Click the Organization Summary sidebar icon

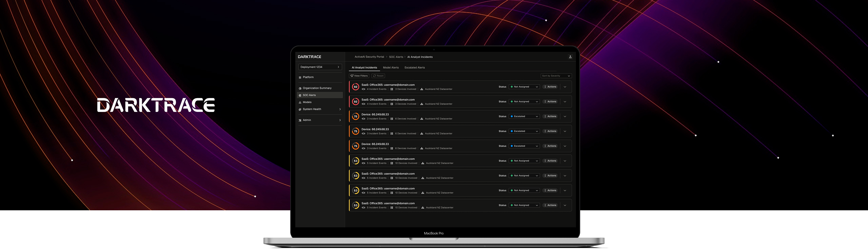(x=300, y=88)
